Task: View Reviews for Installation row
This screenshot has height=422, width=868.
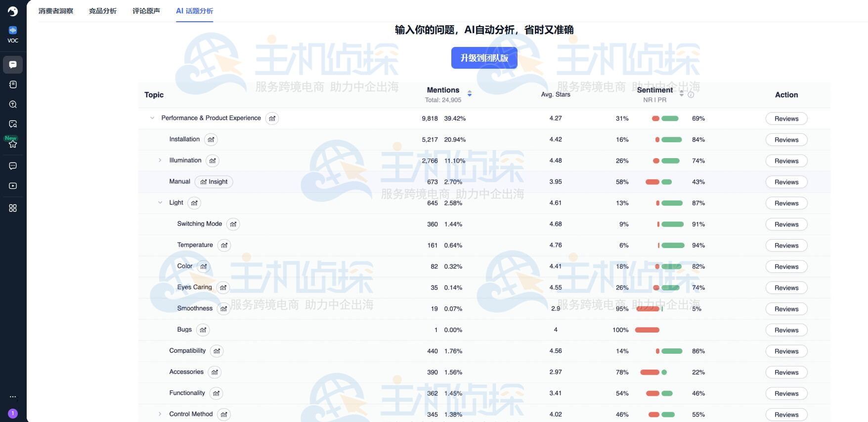Action: [x=786, y=140]
